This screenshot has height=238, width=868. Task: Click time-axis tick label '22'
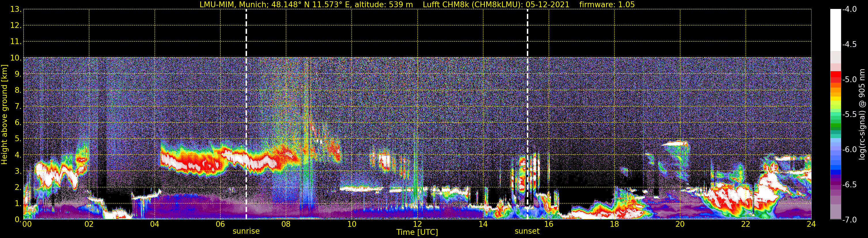tap(746, 224)
